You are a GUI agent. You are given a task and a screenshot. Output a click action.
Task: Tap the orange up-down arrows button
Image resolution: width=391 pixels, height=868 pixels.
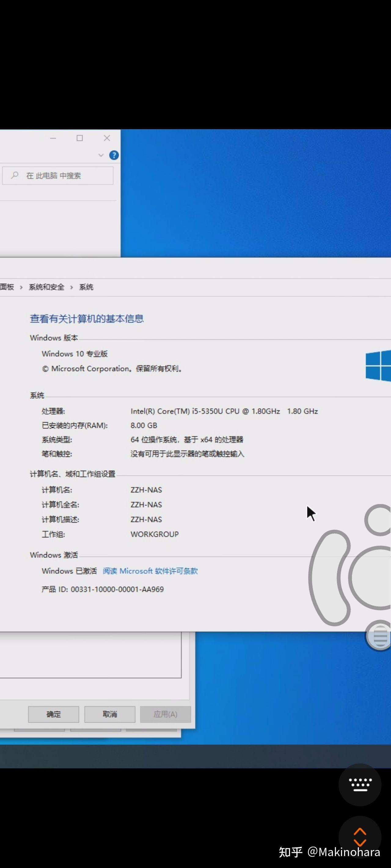[x=360, y=837]
